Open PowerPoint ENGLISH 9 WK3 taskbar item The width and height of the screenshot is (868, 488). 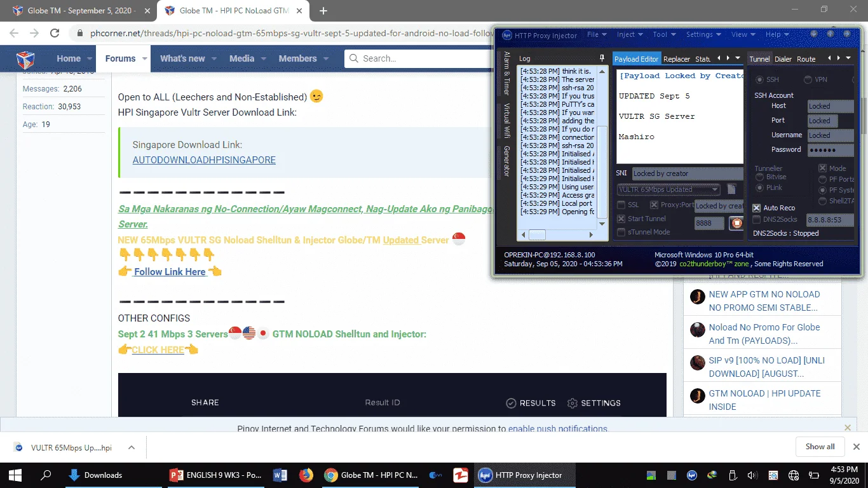[x=217, y=475]
